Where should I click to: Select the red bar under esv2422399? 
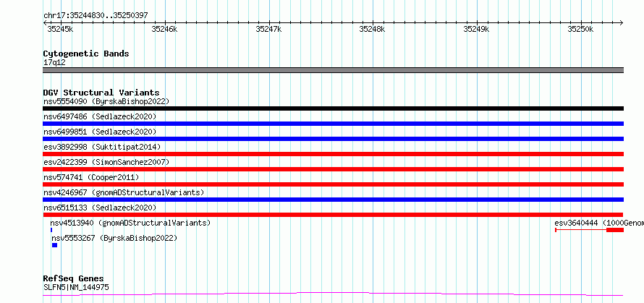click(333, 169)
